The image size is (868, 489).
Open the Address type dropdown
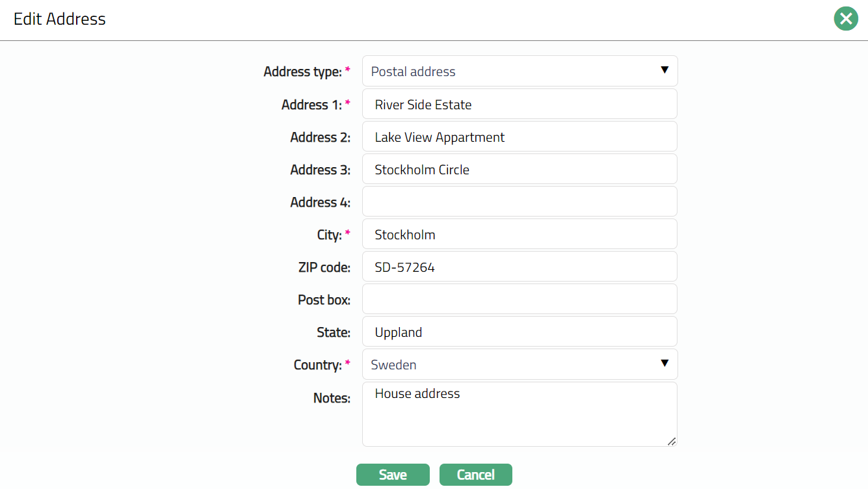pos(519,72)
